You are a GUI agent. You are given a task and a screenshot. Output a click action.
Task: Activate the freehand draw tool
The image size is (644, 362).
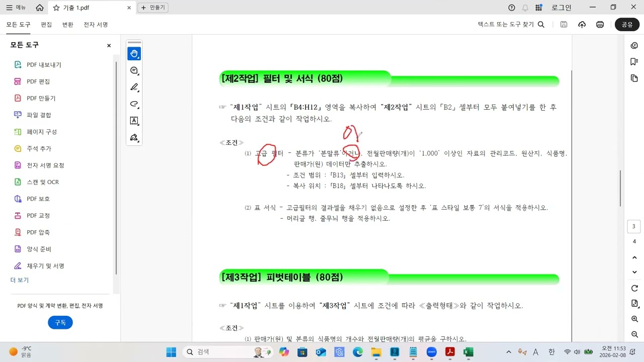point(134,104)
